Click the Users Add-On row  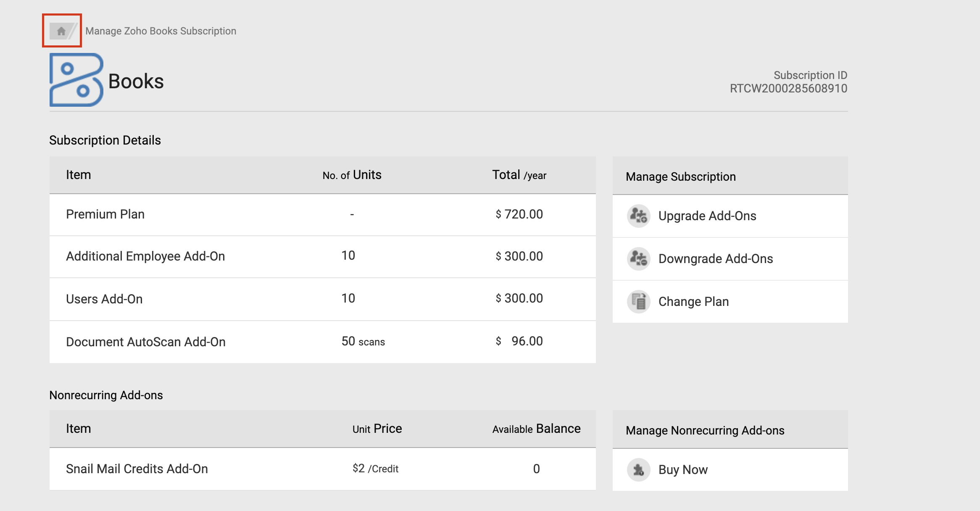click(104, 299)
